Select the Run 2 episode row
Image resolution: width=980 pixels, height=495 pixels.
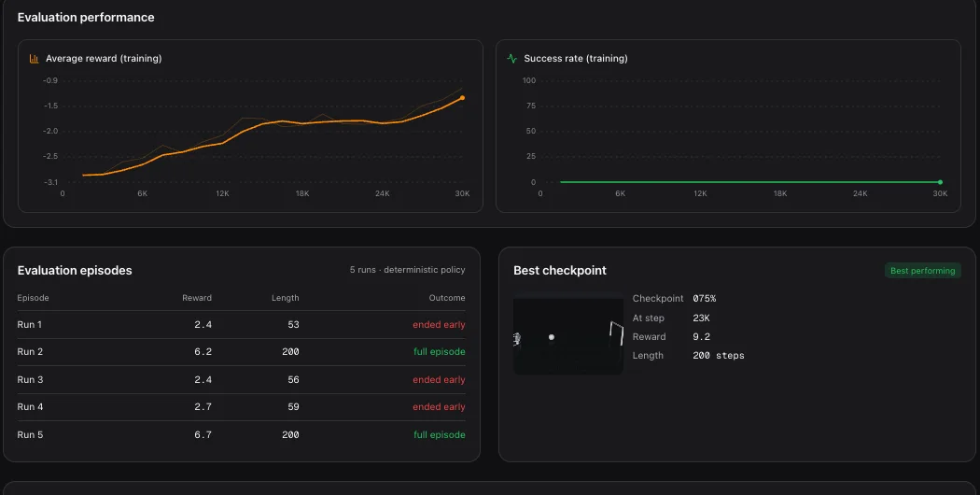[x=241, y=352]
